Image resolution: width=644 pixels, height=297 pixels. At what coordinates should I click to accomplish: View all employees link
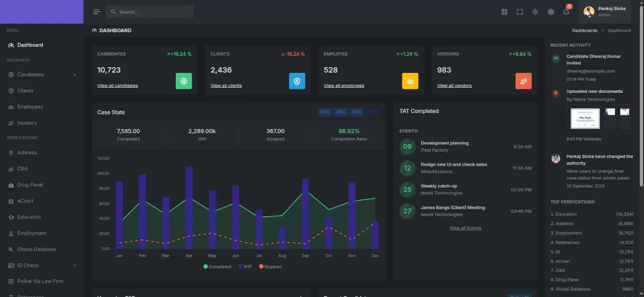pos(344,86)
